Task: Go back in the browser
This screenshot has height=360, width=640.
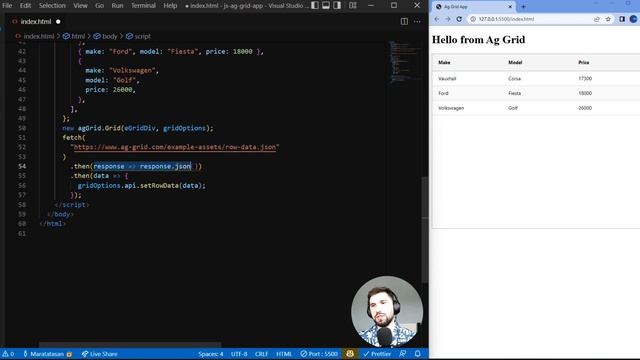Action: coord(437,19)
